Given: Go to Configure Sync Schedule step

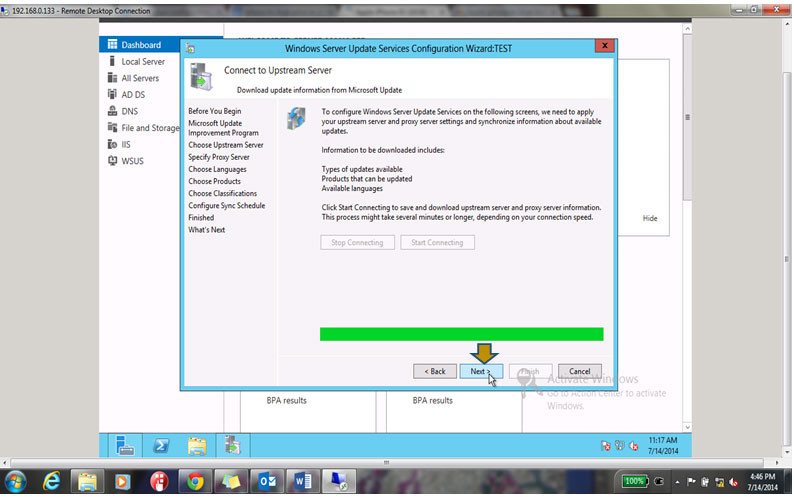Looking at the screenshot, I should coord(226,205).
